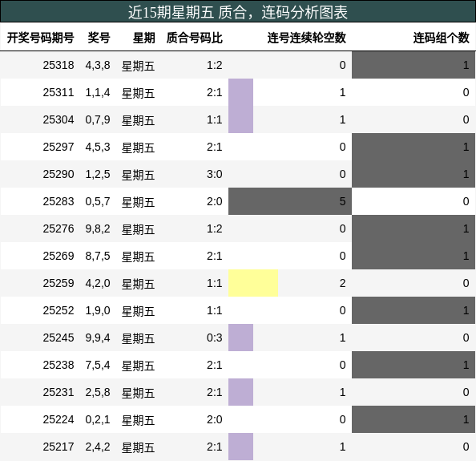Select issue number 25259
This screenshot has height=461, width=476.
(58, 283)
